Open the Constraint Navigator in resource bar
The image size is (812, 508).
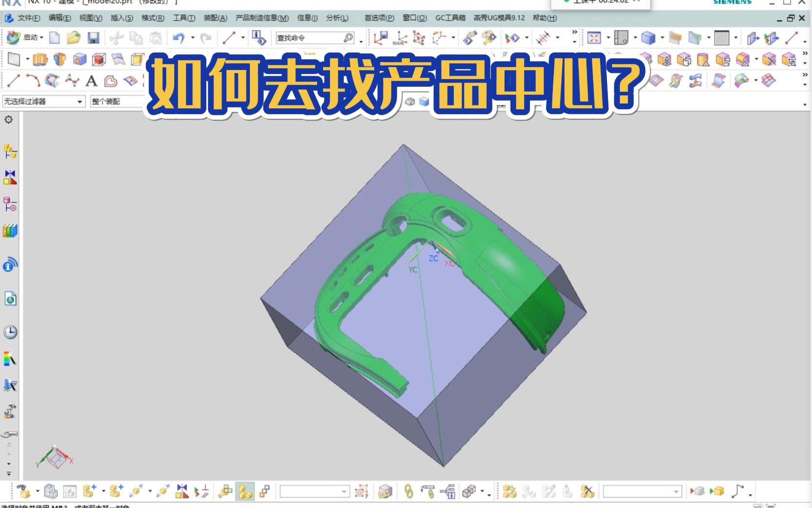(10, 177)
